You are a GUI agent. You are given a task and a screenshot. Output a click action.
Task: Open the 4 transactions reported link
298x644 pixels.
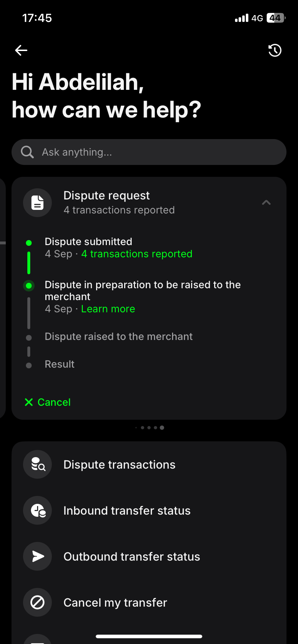point(137,254)
